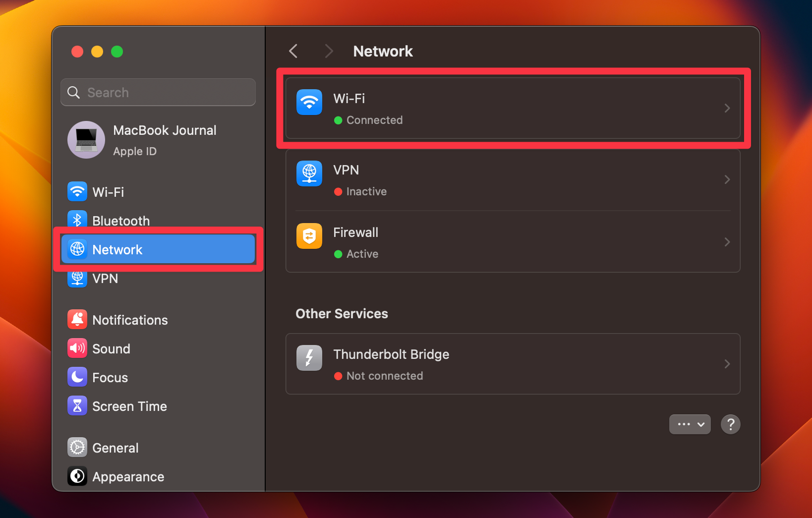The width and height of the screenshot is (812, 518).
Task: Open the Screen Time hourglass icon
Action: click(x=77, y=405)
